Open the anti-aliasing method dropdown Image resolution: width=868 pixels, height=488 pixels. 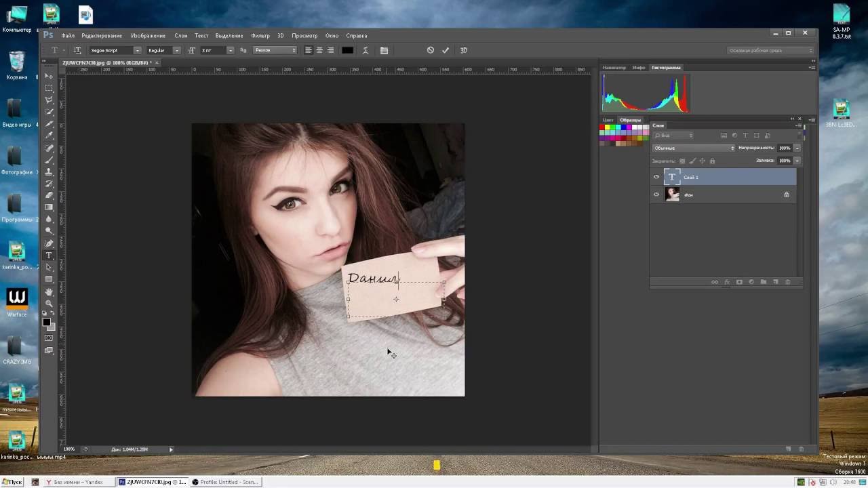point(275,50)
